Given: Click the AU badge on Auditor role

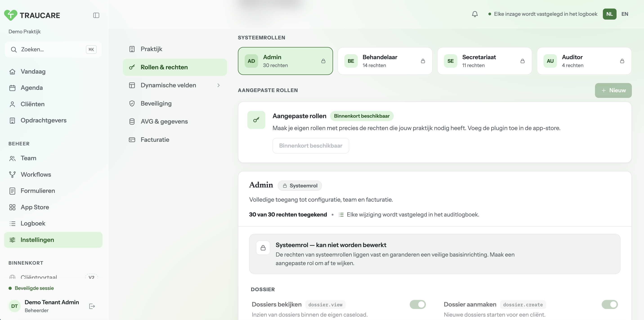Looking at the screenshot, I should 550,61.
